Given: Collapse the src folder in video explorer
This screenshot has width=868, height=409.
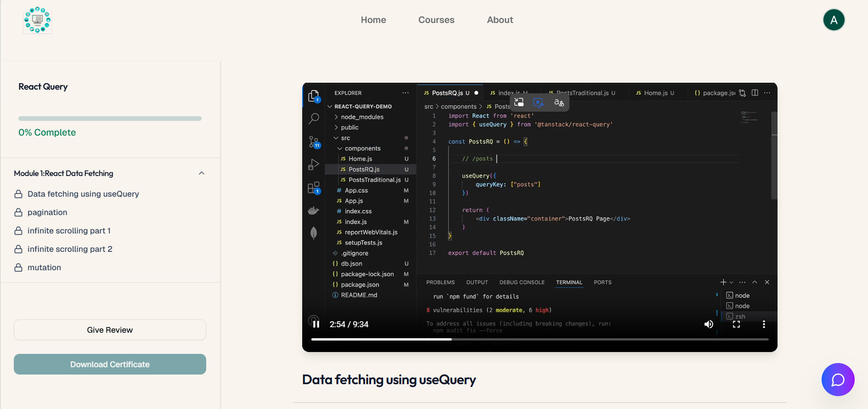Looking at the screenshot, I should click(x=336, y=138).
